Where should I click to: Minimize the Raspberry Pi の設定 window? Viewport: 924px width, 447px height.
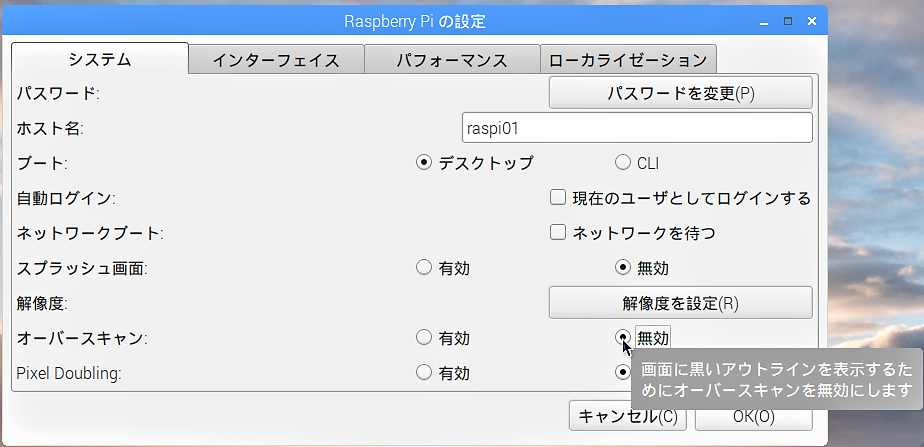(x=764, y=22)
